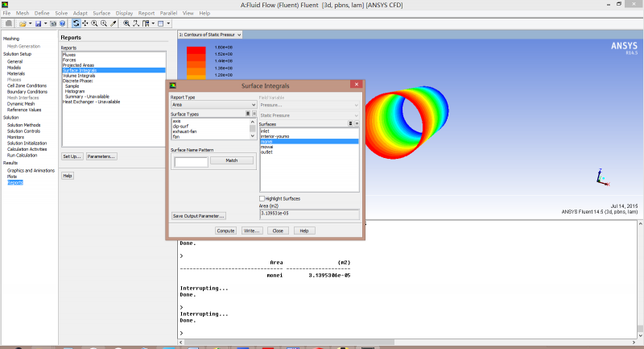Click the Area (m2) result field
The height and width of the screenshot is (349, 644).
point(309,214)
